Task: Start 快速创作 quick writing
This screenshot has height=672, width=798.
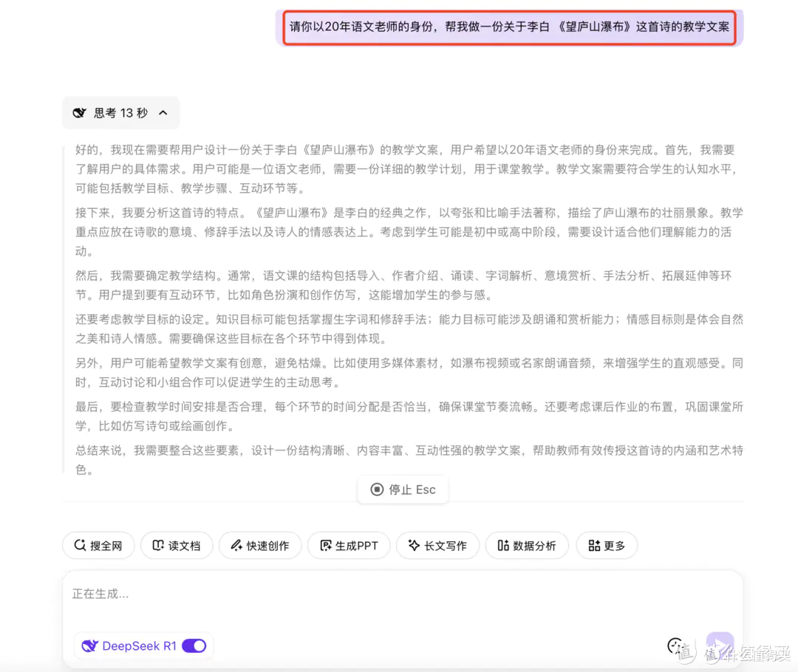Action: (260, 545)
